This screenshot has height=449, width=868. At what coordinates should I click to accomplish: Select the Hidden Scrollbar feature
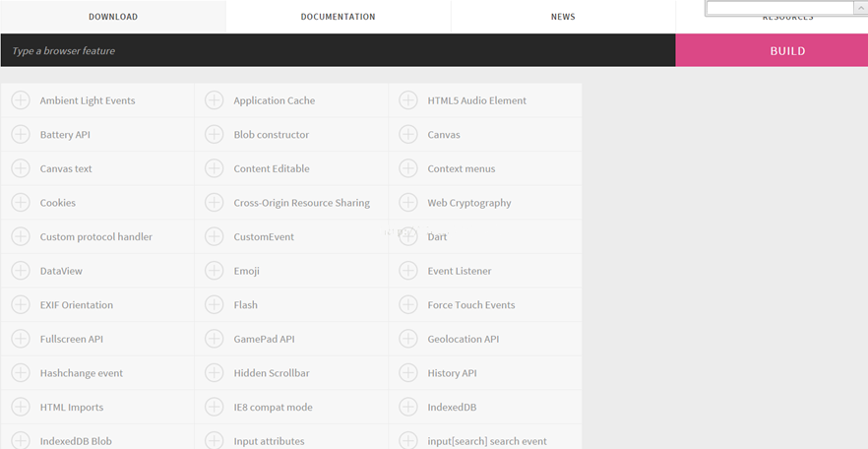[272, 373]
